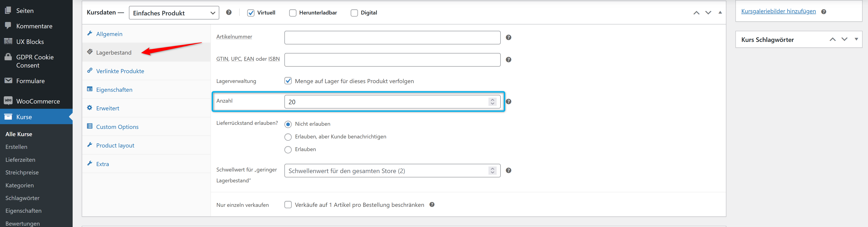Move Kurs Schlagwörter box down

(844, 39)
